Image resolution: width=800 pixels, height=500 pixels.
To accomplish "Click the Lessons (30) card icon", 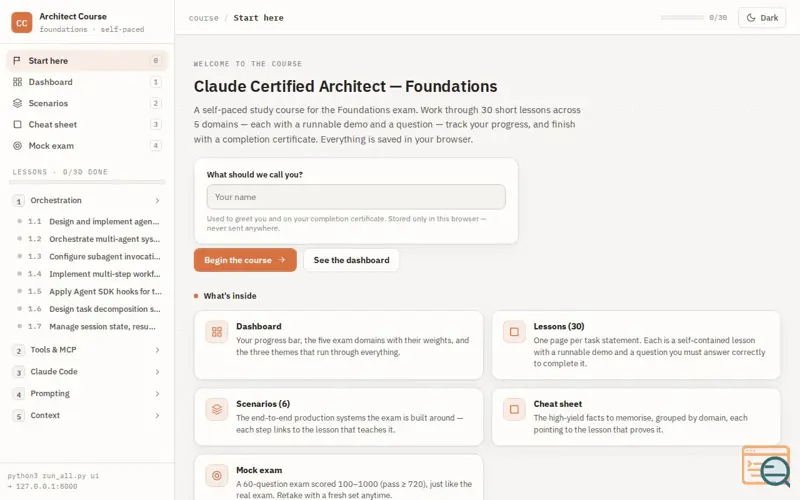I will click(x=514, y=332).
